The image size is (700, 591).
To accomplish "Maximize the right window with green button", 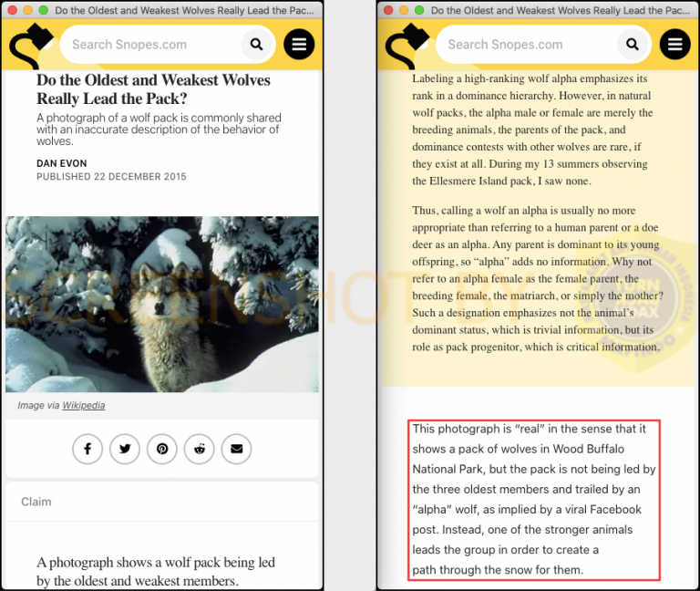I will coord(419,10).
